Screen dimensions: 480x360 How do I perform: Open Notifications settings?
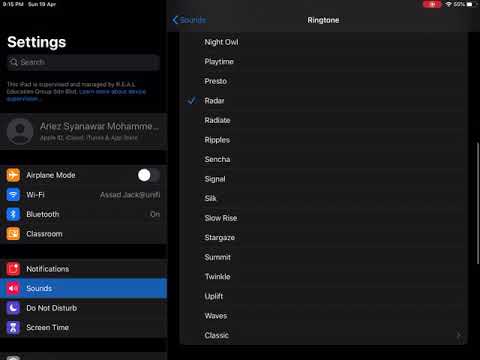(x=83, y=269)
